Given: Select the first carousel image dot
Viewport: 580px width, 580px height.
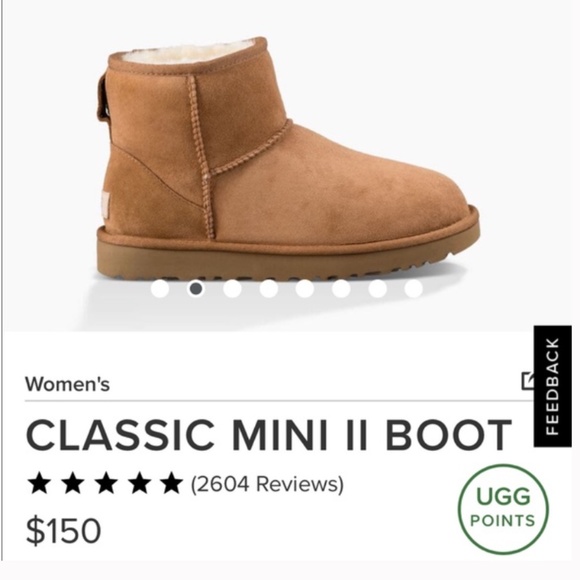Looking at the screenshot, I should 160,289.
